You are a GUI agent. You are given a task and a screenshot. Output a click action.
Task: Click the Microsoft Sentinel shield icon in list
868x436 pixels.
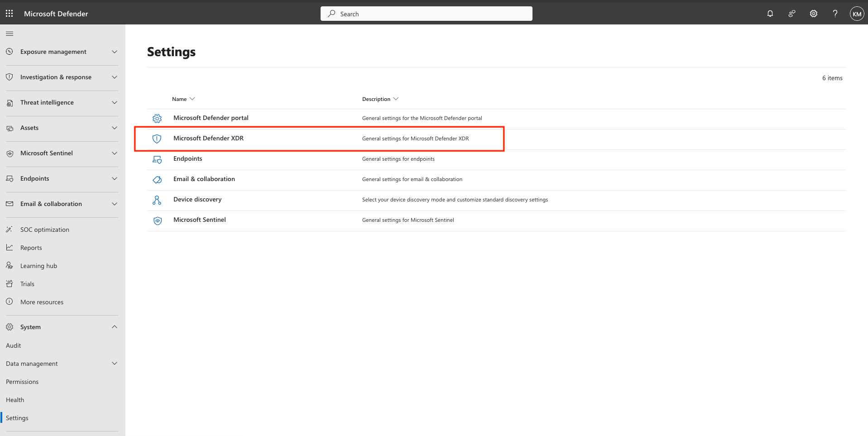(157, 220)
